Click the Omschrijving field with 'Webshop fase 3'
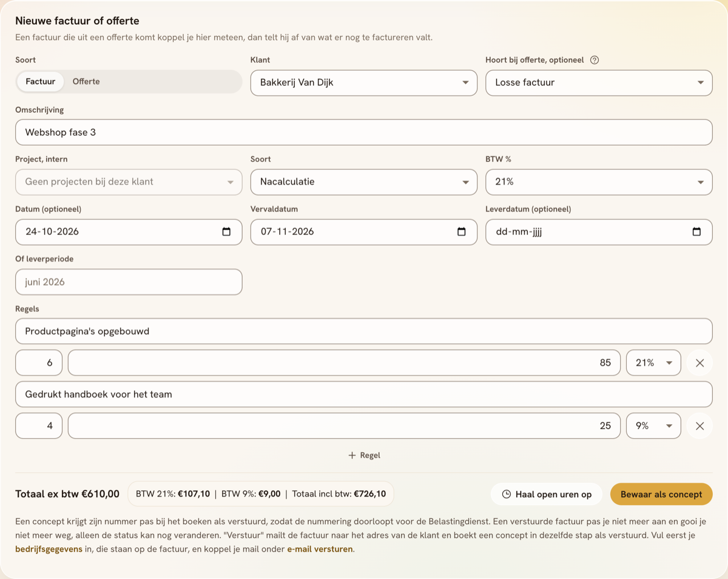This screenshot has height=579, width=728. [364, 132]
